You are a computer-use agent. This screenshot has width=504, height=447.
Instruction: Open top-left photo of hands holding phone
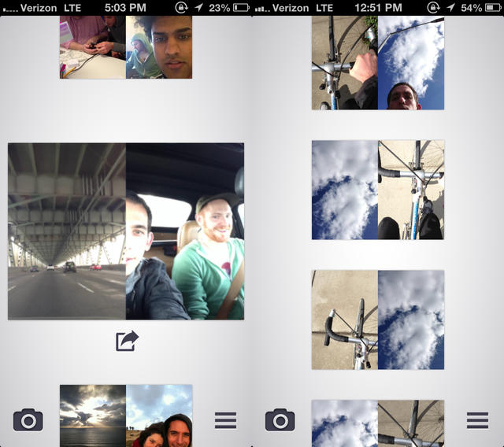point(93,47)
